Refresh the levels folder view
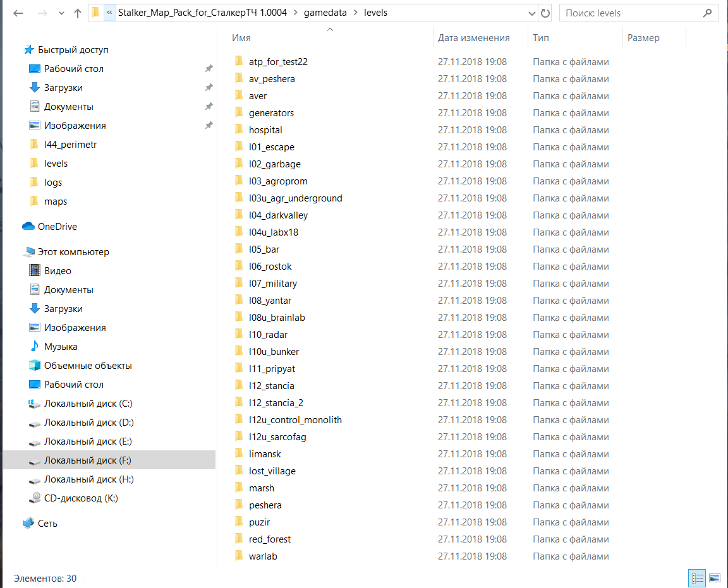The image size is (728, 588). (x=545, y=13)
